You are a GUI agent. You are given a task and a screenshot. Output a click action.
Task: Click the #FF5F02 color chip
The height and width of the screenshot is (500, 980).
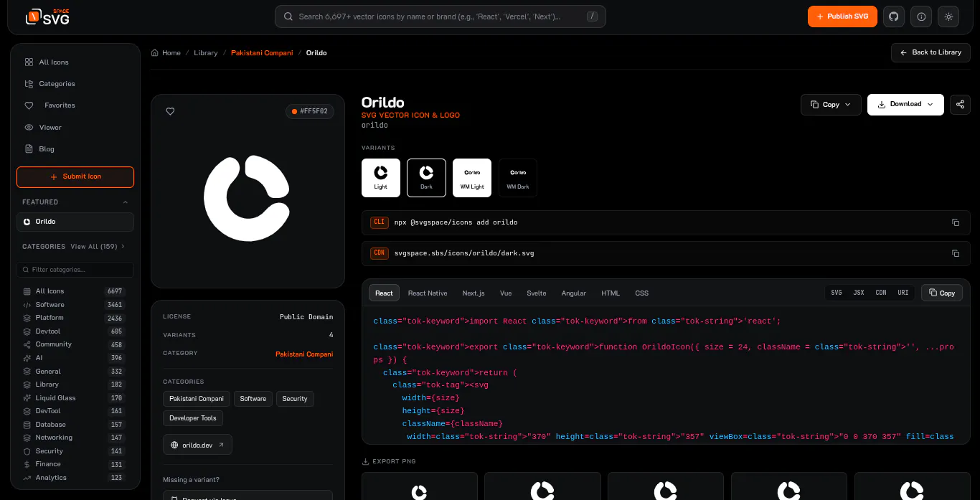(310, 111)
